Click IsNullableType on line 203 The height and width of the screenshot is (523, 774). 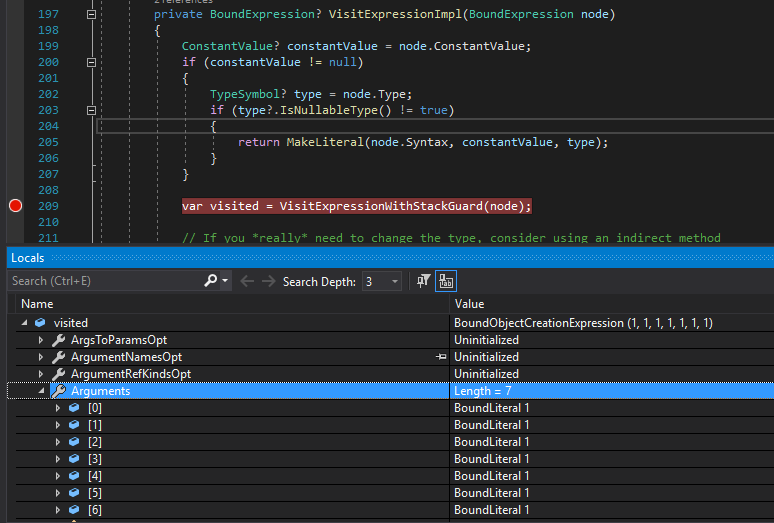coord(329,110)
